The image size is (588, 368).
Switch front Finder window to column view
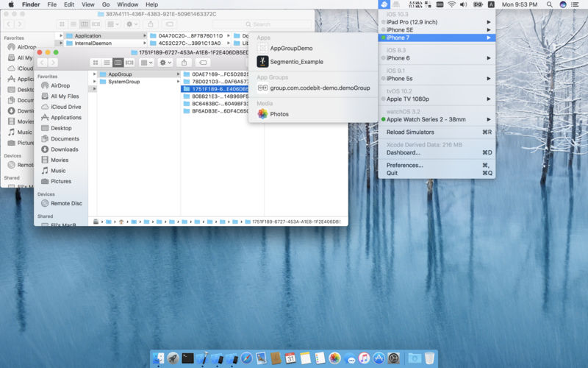tap(118, 63)
